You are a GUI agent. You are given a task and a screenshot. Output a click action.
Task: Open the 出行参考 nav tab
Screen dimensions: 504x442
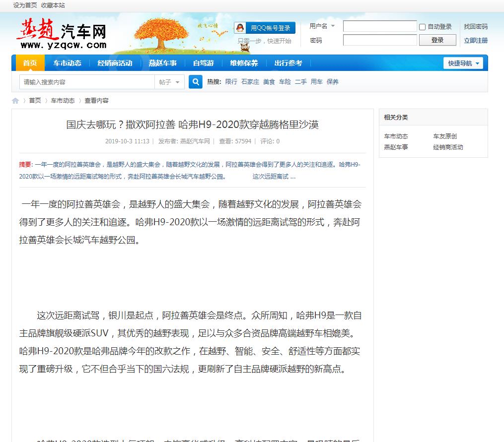[x=288, y=63]
